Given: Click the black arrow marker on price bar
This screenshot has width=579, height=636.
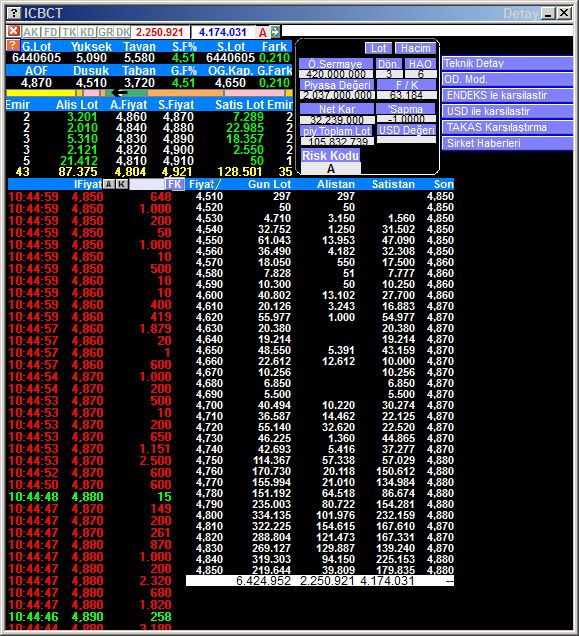Looking at the screenshot, I should 119,93.
